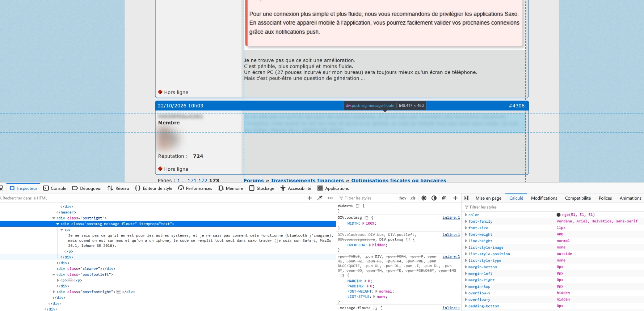Viewport: 644px width, 311px height.
Task: Open the Performances tab
Action: 195,188
